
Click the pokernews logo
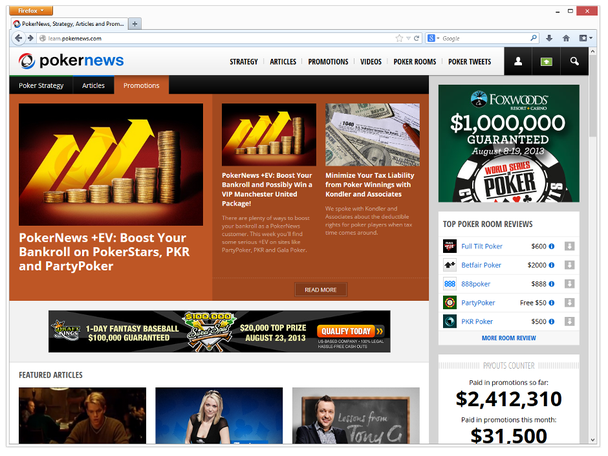[71, 60]
